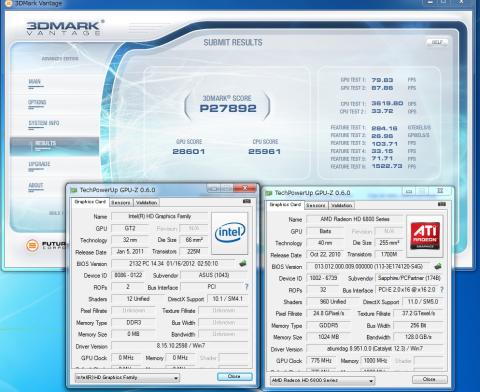
Task: Click the AMD BIOS Version field
Action: click(x=368, y=266)
